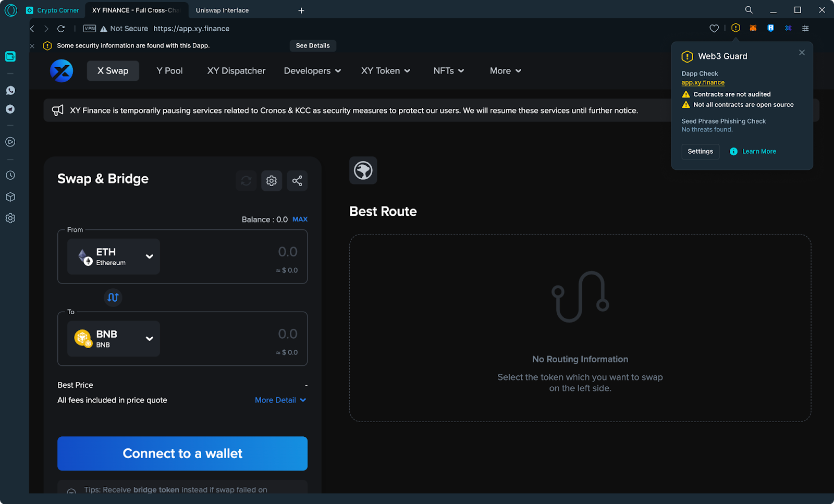Expand the More navigation menu
This screenshot has height=504, width=834.
click(x=506, y=71)
